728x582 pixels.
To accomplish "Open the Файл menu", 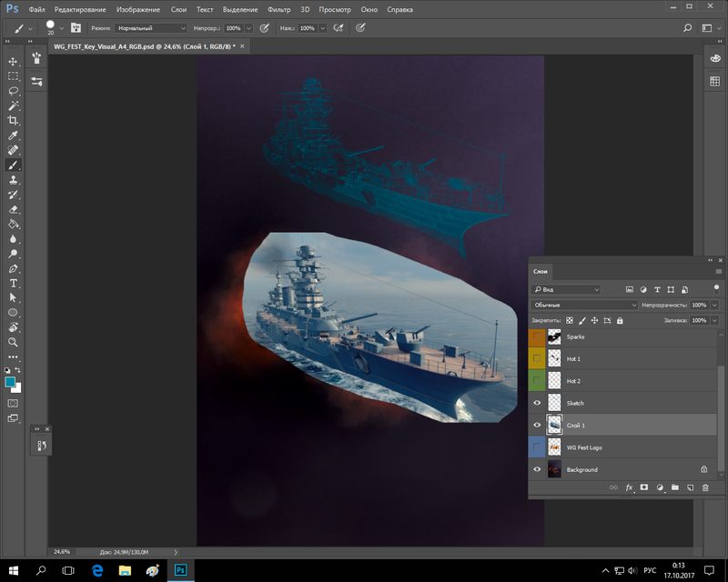I will pos(36,9).
